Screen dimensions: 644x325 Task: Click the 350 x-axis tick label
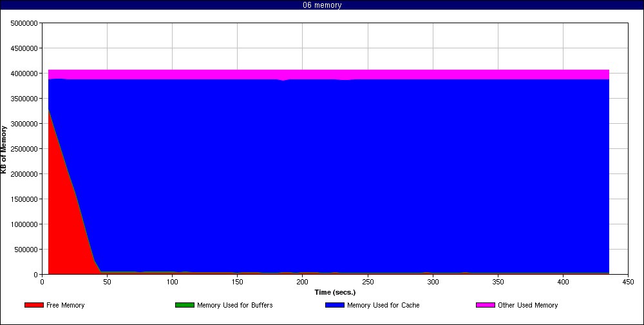point(498,282)
